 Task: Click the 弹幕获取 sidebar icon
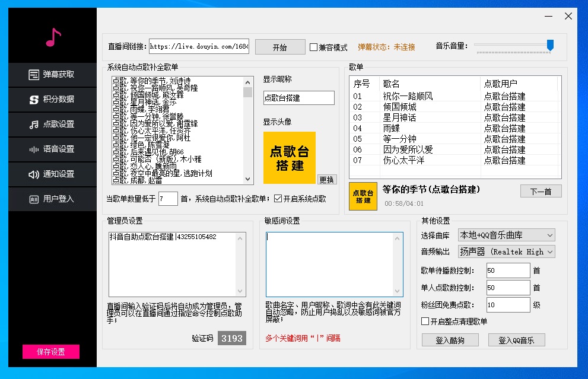(34, 75)
